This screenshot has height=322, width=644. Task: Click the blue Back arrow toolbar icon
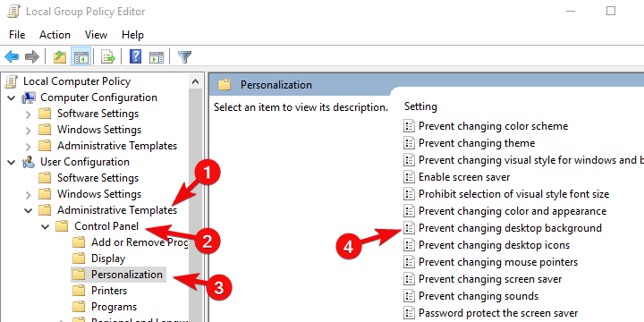coord(12,56)
